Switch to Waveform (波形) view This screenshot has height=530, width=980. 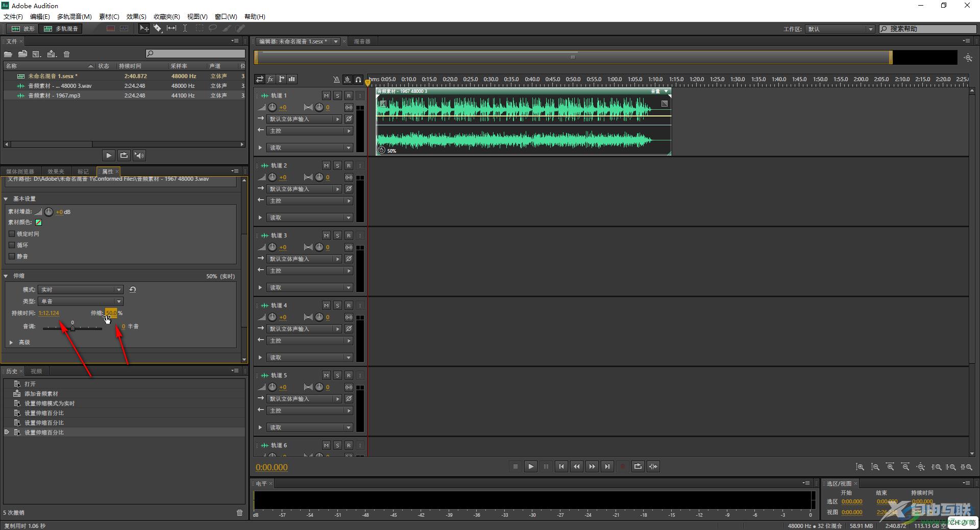[23, 29]
